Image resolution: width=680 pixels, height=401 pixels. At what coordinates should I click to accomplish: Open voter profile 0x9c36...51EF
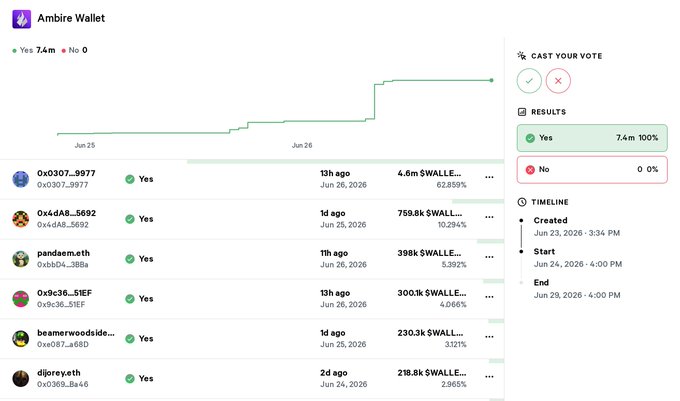tap(64, 293)
